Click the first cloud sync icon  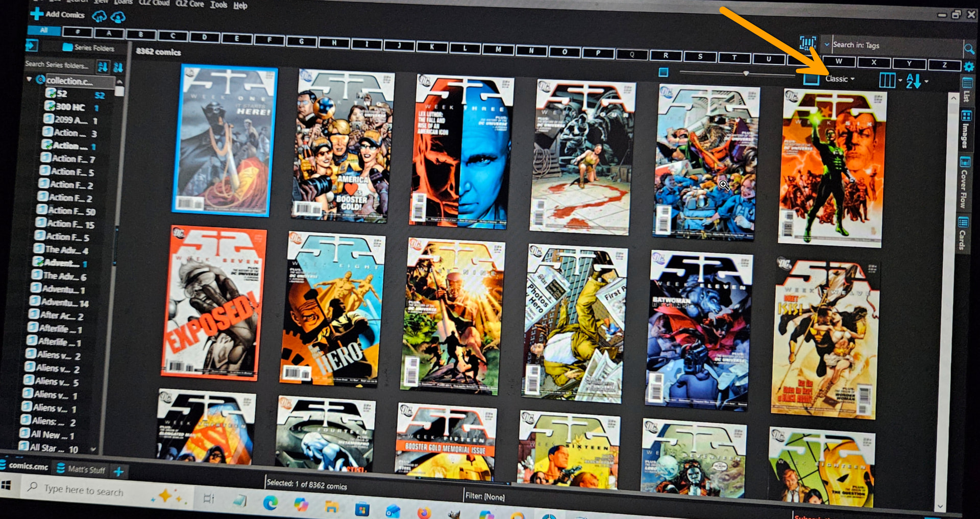point(99,17)
